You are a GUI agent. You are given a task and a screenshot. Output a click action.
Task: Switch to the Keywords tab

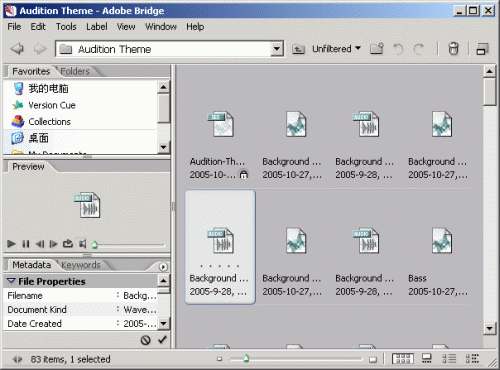(81, 265)
